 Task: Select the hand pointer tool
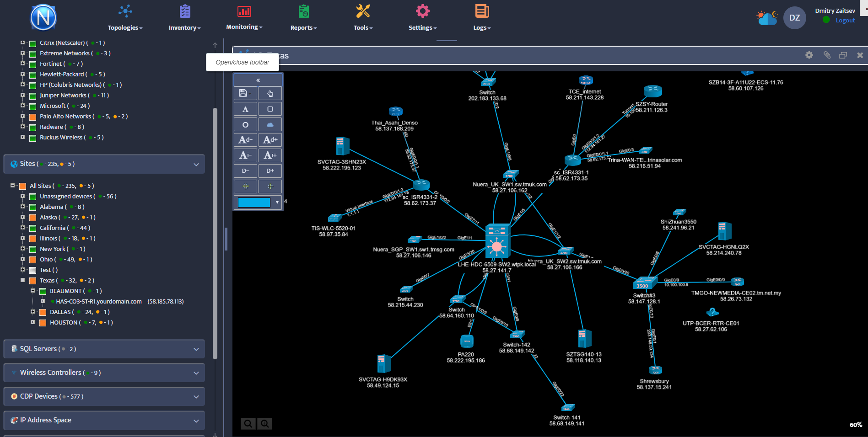(270, 93)
